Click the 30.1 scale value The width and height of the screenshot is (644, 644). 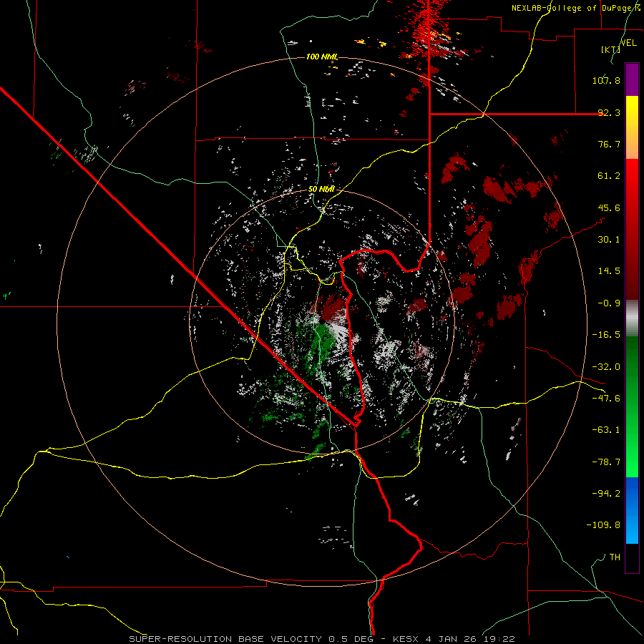[609, 240]
